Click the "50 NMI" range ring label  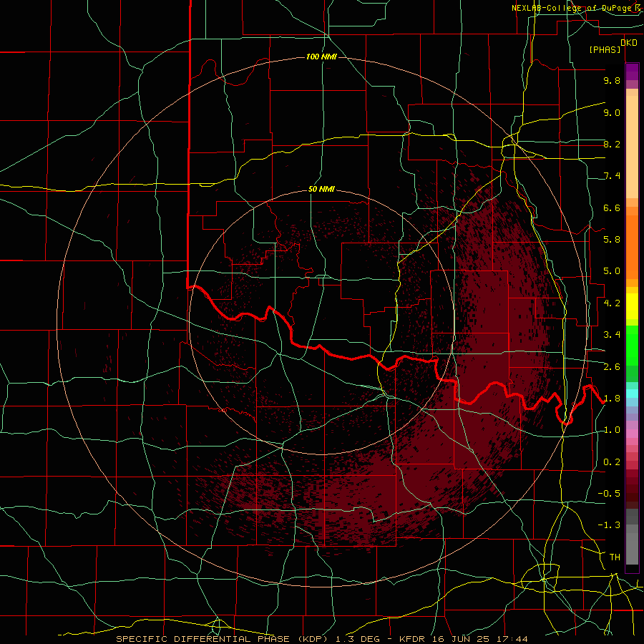click(x=321, y=190)
